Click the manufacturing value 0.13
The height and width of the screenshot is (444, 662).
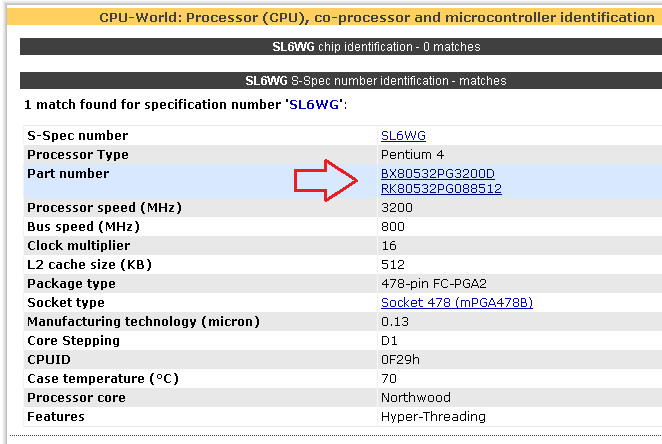pos(395,321)
